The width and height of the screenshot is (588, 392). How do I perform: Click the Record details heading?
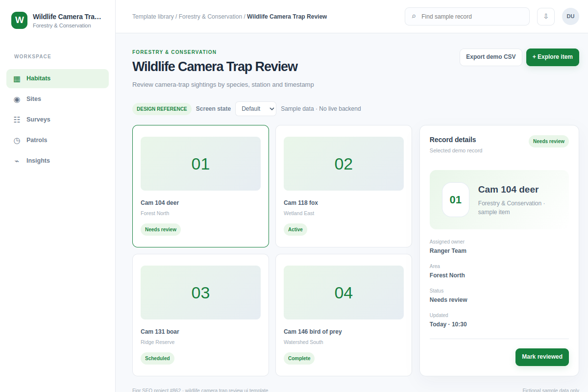453,140
